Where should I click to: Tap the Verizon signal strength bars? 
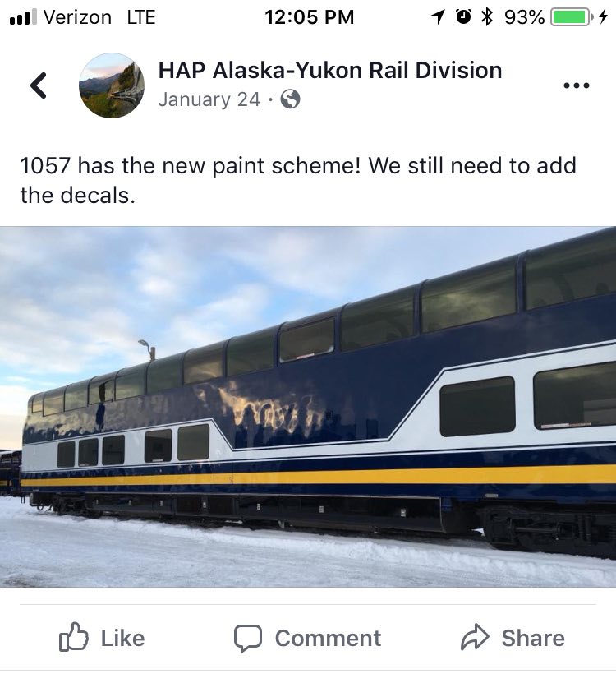[23, 17]
